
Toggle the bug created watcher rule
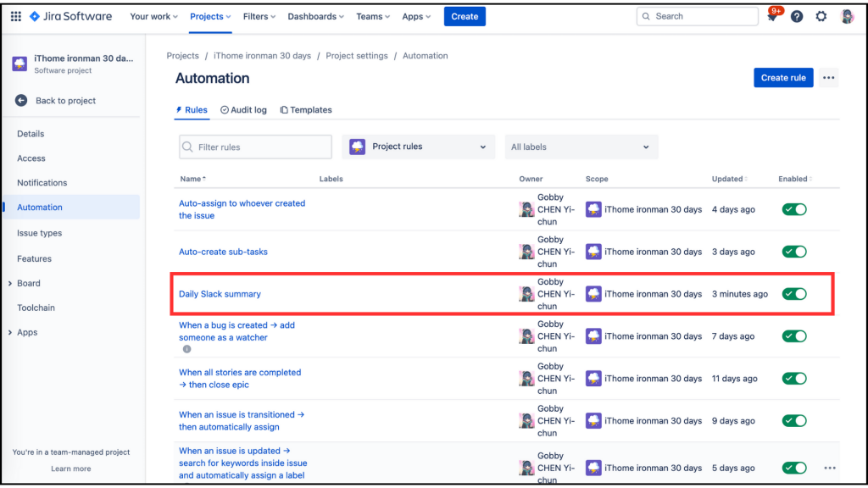[x=793, y=336]
